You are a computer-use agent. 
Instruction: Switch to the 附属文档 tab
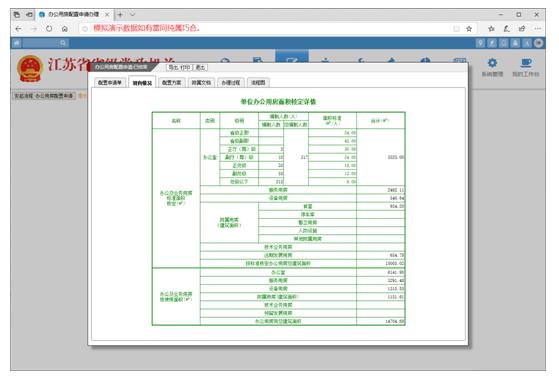(201, 82)
